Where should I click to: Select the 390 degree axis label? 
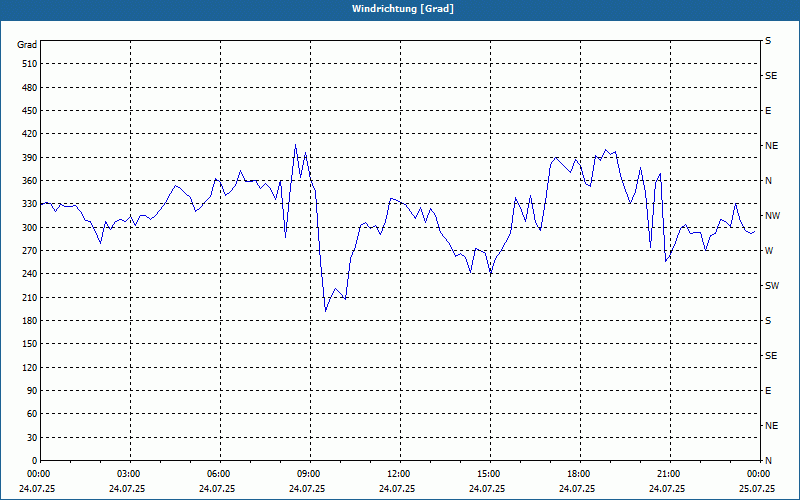click(x=30, y=158)
